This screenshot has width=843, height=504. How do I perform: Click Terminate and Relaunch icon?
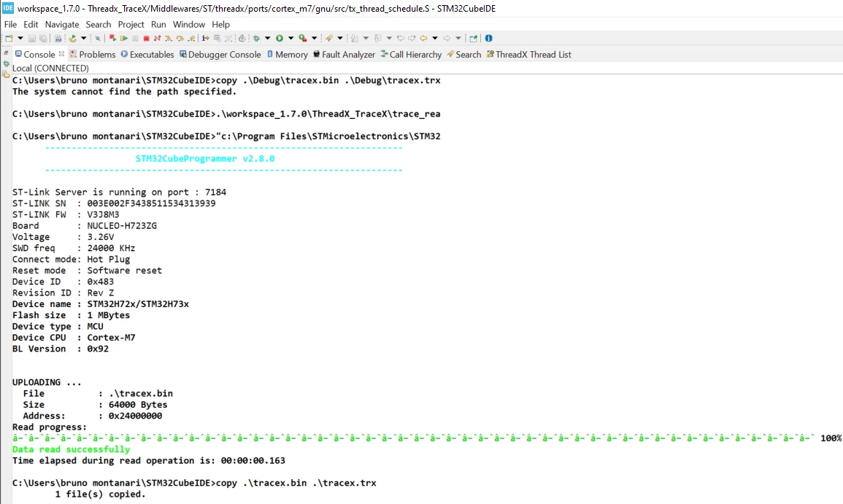pyautogui.click(x=113, y=38)
